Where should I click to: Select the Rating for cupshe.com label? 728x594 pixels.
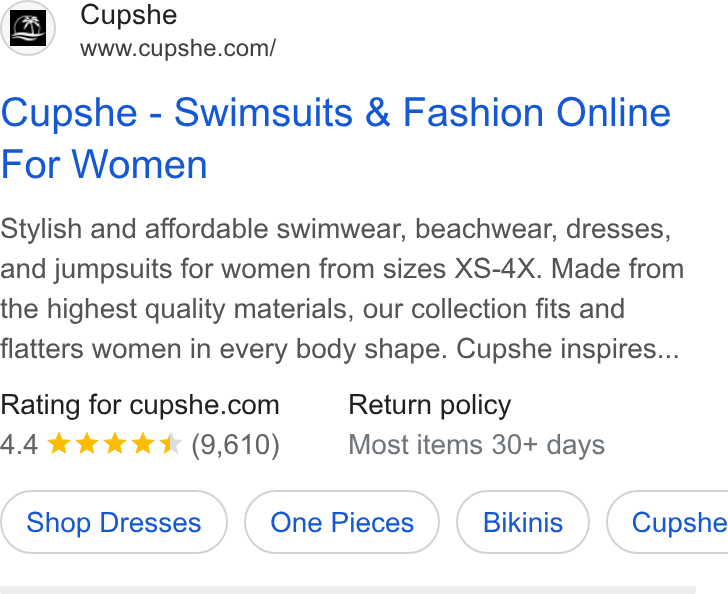click(x=140, y=405)
